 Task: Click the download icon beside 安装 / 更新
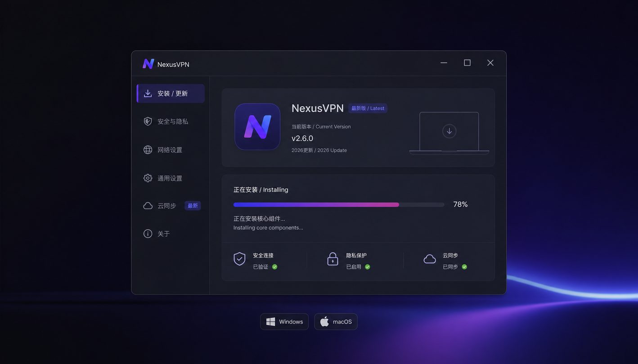[148, 93]
